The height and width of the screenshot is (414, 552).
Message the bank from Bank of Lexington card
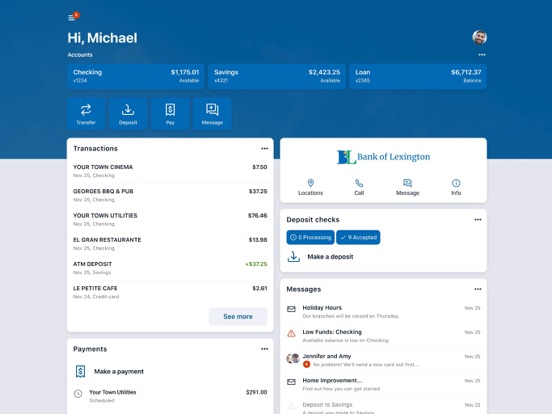tap(408, 187)
